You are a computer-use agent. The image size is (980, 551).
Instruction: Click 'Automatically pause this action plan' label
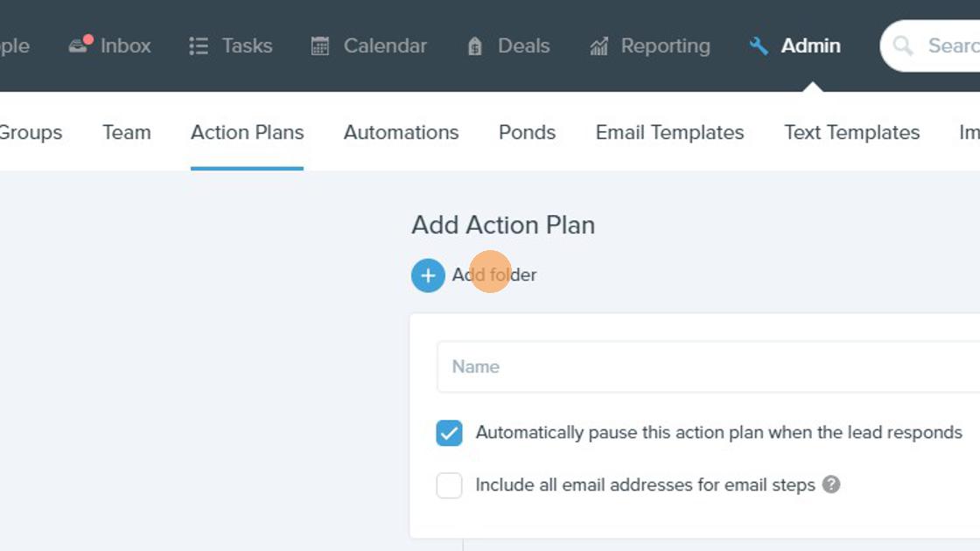718,432
